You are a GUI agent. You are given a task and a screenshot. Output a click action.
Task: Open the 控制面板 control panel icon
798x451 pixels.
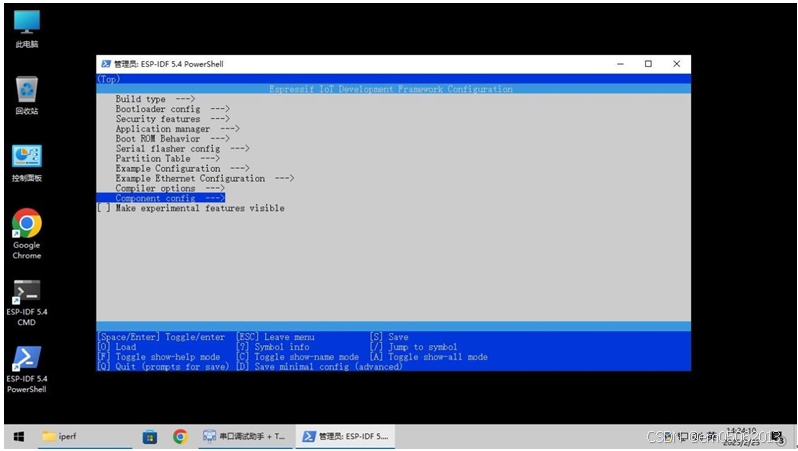26,163
